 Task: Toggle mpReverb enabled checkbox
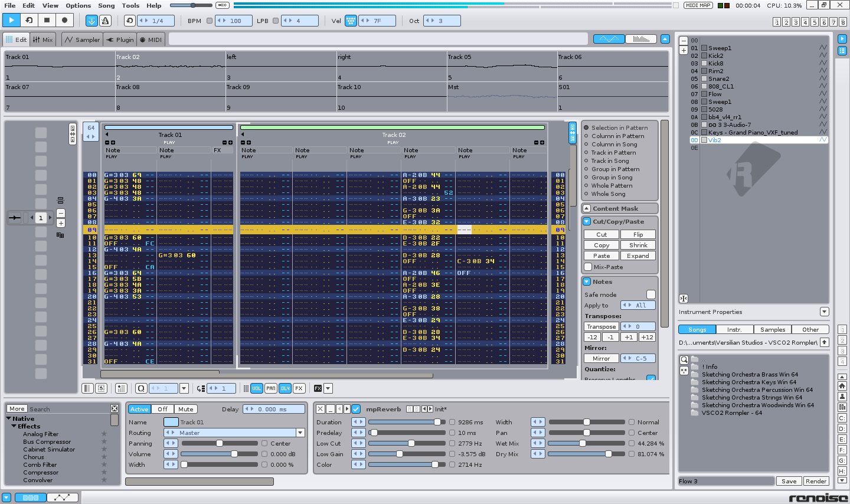[x=356, y=409]
